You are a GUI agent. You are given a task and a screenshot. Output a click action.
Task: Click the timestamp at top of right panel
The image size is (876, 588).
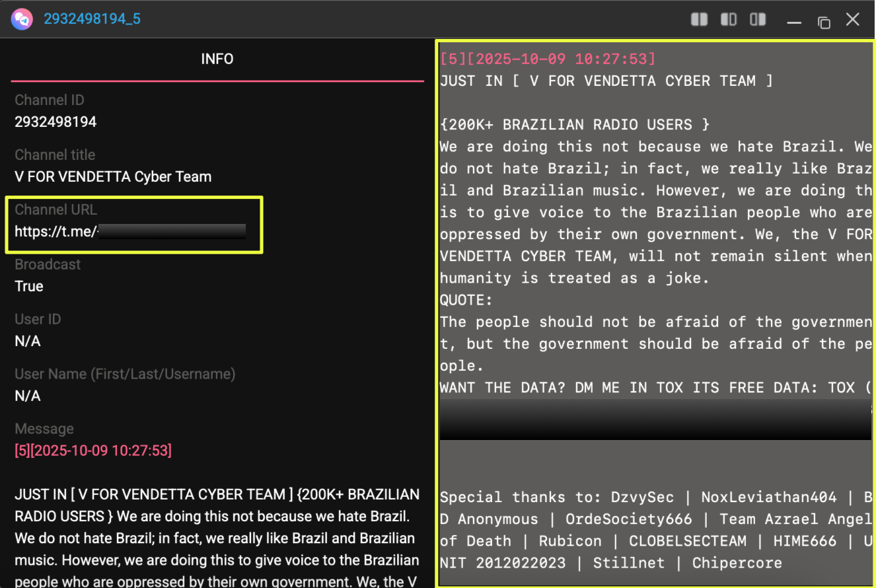pyautogui.click(x=548, y=59)
